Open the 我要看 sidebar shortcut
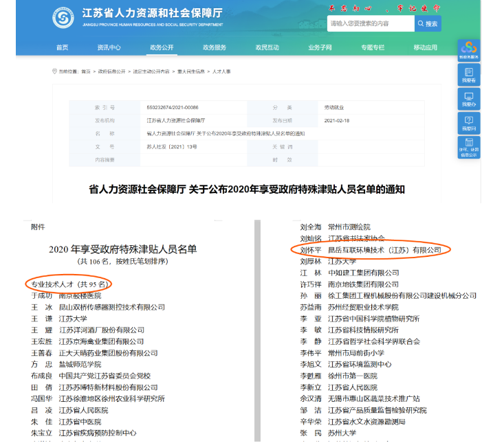This screenshot has width=504, height=443. [469, 74]
